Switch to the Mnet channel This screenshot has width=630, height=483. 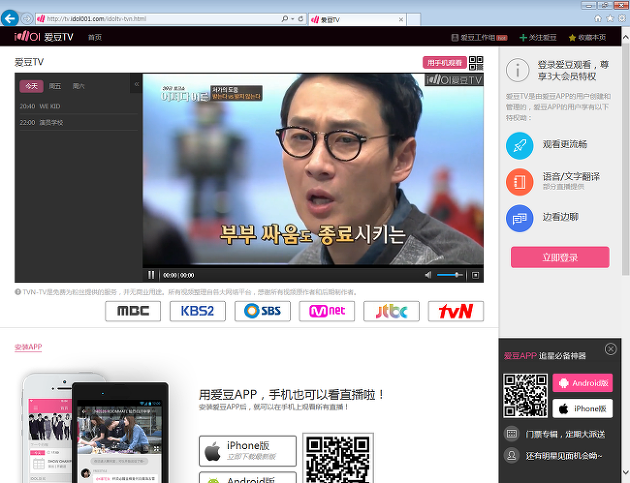click(327, 311)
